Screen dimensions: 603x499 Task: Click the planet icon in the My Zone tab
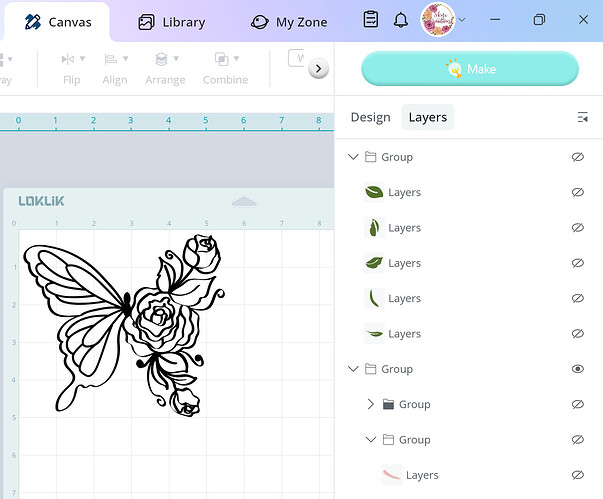tap(260, 22)
